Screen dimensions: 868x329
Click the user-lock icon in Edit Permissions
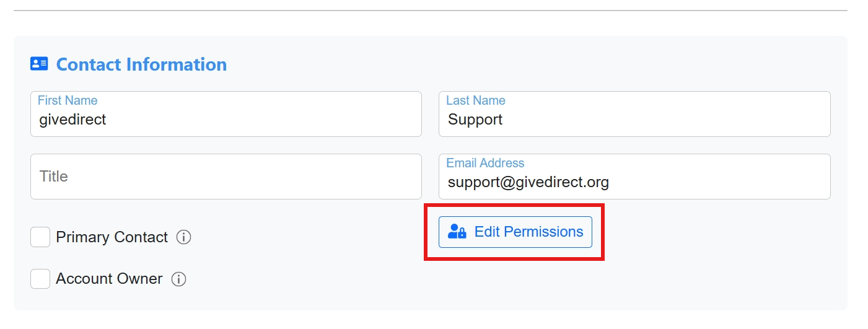[457, 232]
